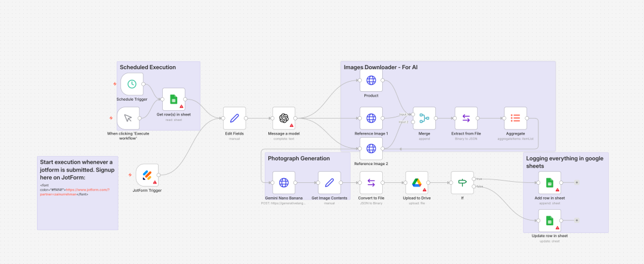Select the Add row in sheet node
The image size is (644, 264).
(550, 183)
